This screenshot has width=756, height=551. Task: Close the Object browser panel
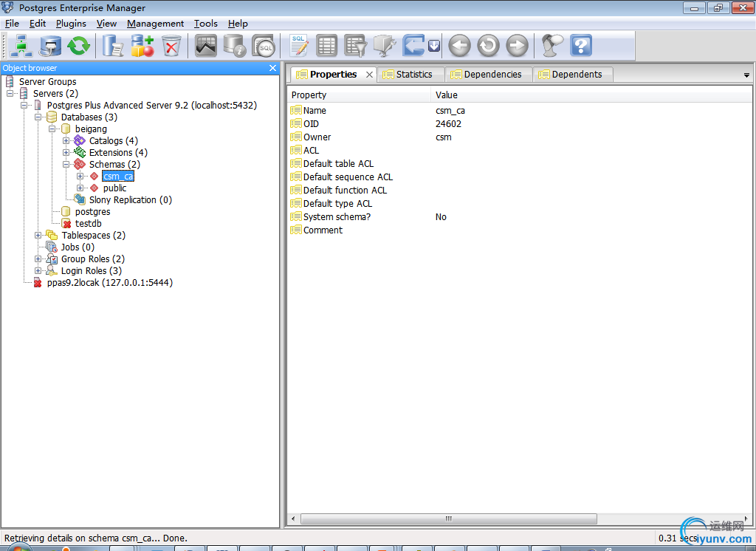click(x=273, y=68)
